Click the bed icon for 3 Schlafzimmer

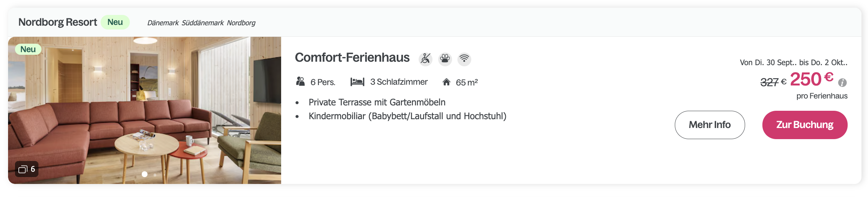pyautogui.click(x=357, y=82)
